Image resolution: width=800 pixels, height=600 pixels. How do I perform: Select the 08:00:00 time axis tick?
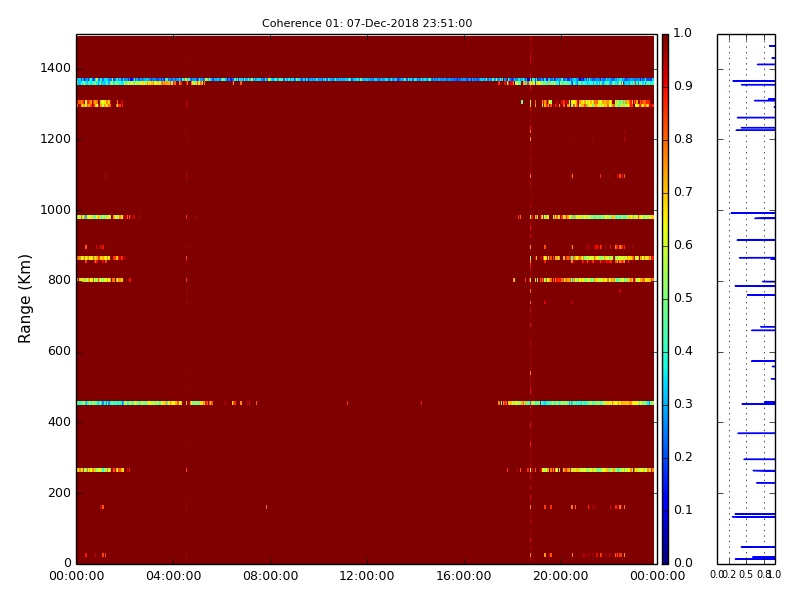click(270, 576)
